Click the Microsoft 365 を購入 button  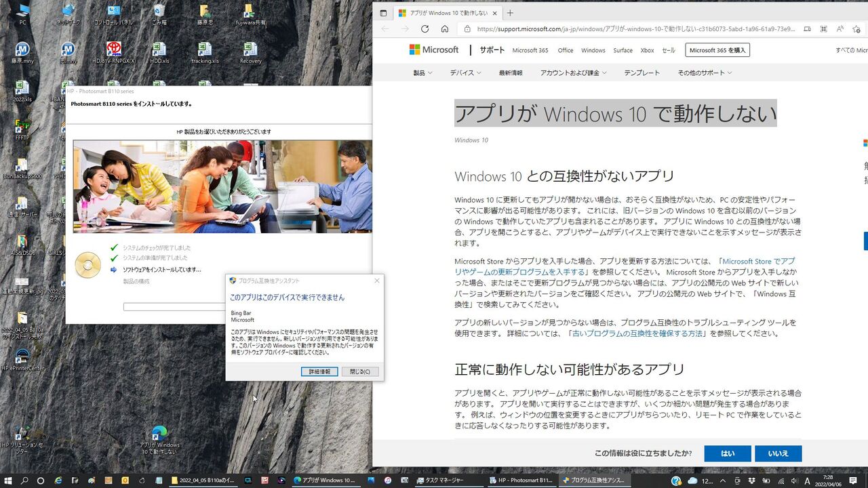[717, 50]
